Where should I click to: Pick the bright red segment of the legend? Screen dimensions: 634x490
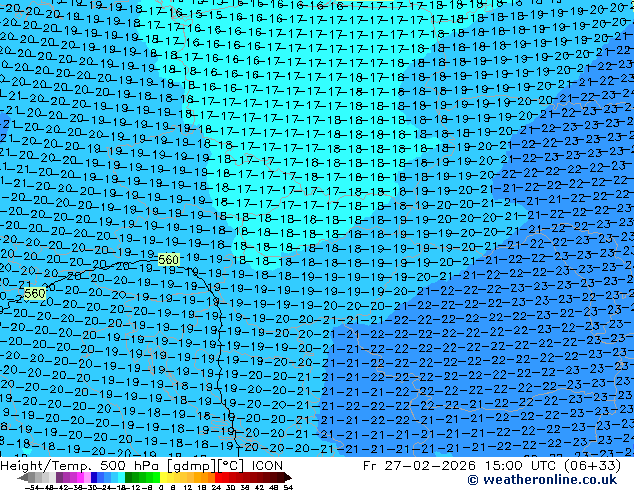(x=218, y=478)
